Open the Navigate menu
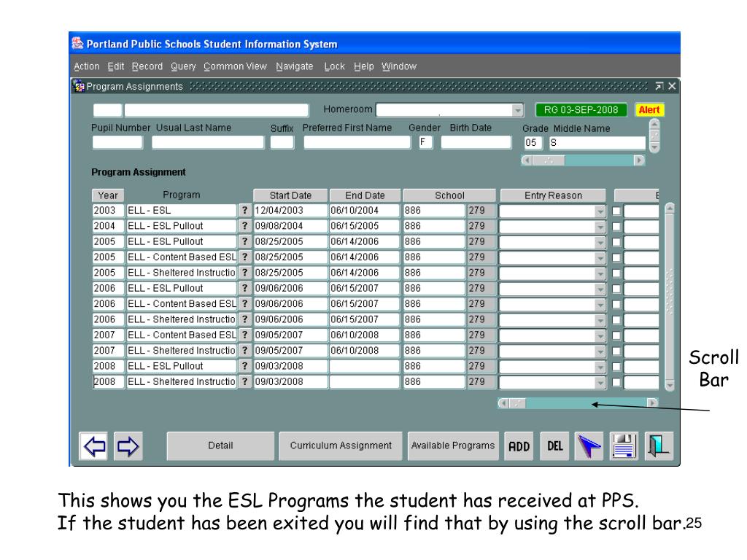Viewport: 747px width, 560px height. click(x=295, y=66)
